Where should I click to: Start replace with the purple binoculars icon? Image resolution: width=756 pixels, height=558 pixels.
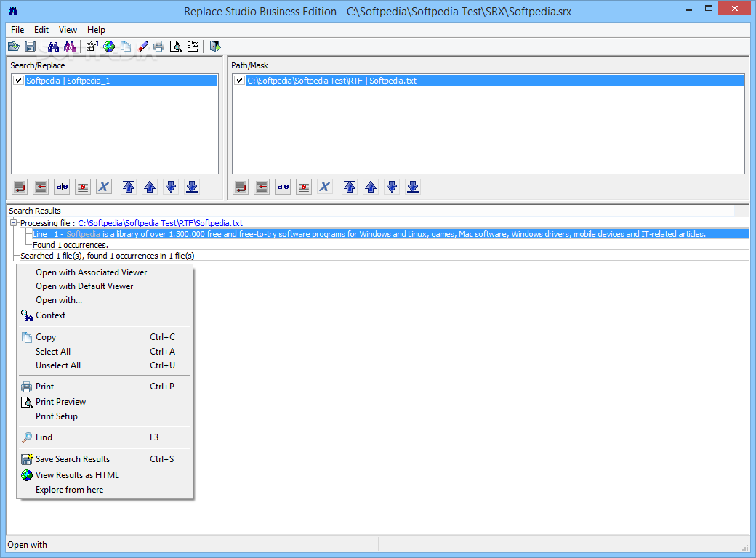point(70,46)
